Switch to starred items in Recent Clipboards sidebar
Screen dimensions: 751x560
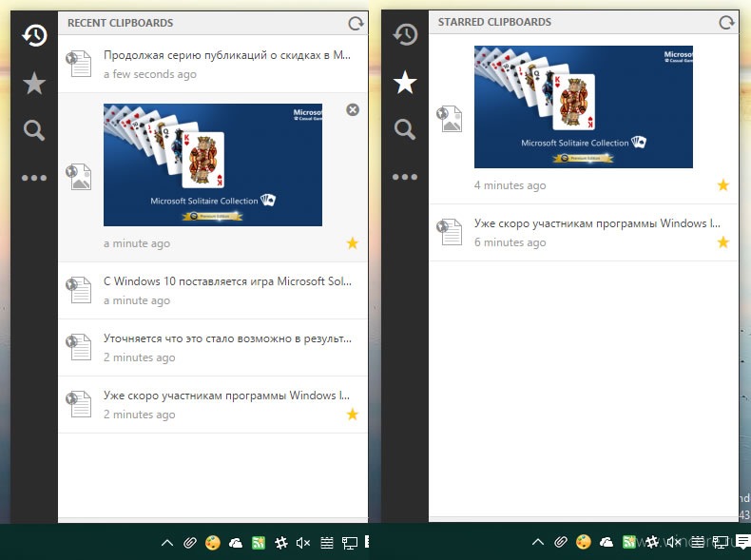click(34, 83)
